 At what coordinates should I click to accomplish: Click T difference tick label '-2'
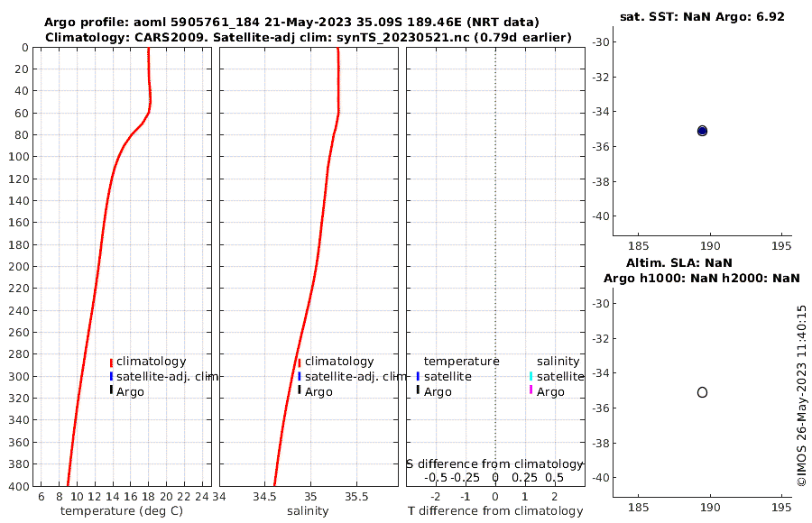pos(436,497)
